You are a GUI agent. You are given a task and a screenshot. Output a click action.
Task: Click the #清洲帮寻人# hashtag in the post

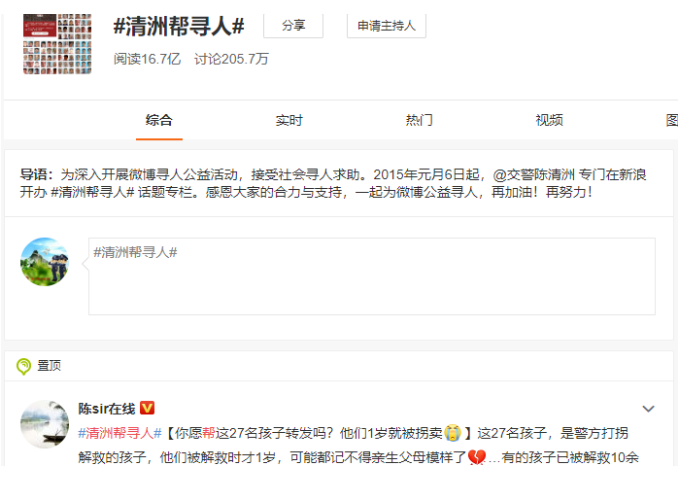(x=120, y=433)
